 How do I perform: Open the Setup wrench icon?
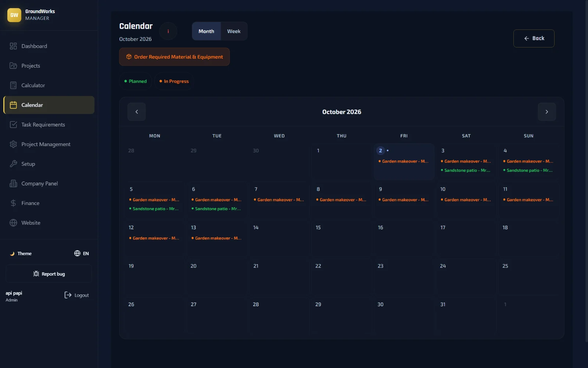13,164
